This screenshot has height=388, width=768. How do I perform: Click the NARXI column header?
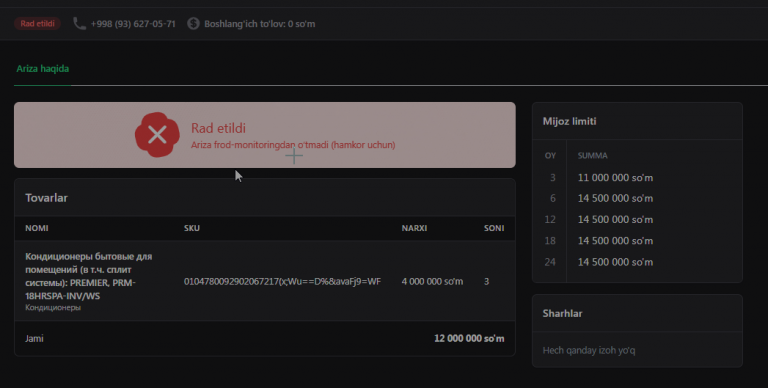[x=414, y=228]
